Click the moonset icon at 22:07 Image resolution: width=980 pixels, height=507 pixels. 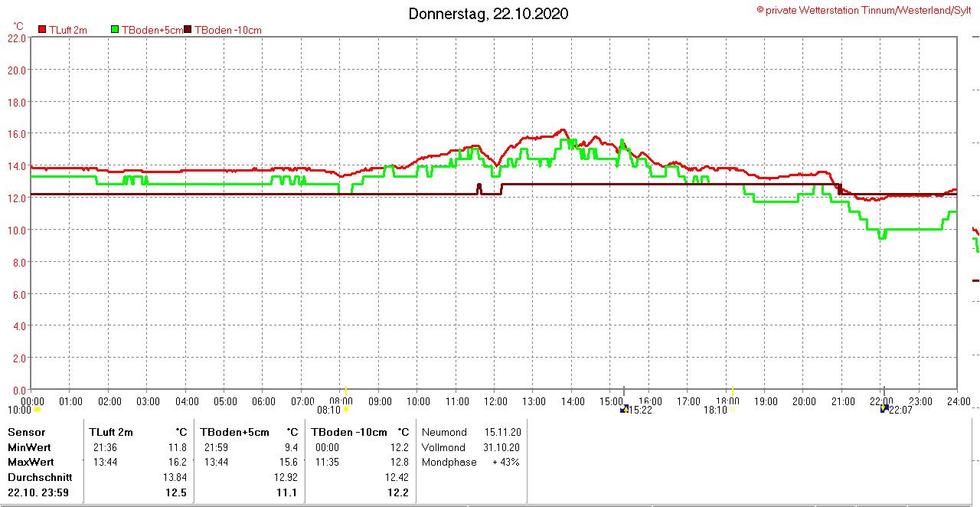[x=885, y=409]
